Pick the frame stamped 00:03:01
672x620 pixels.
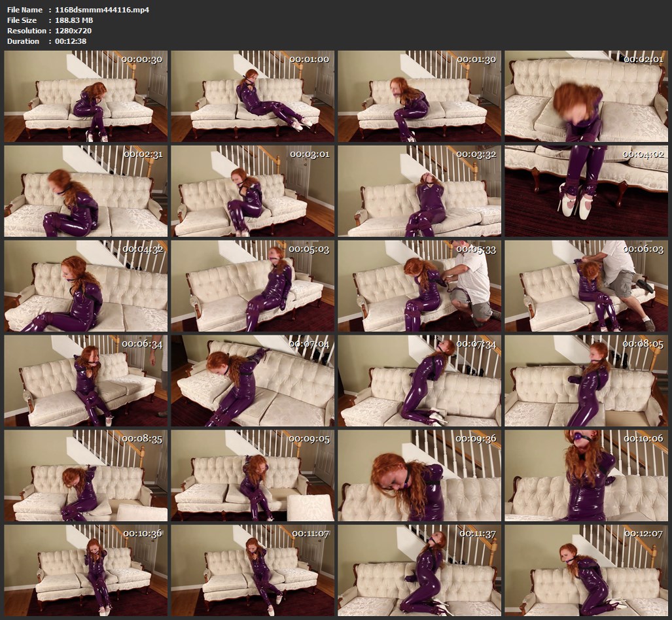(x=253, y=191)
